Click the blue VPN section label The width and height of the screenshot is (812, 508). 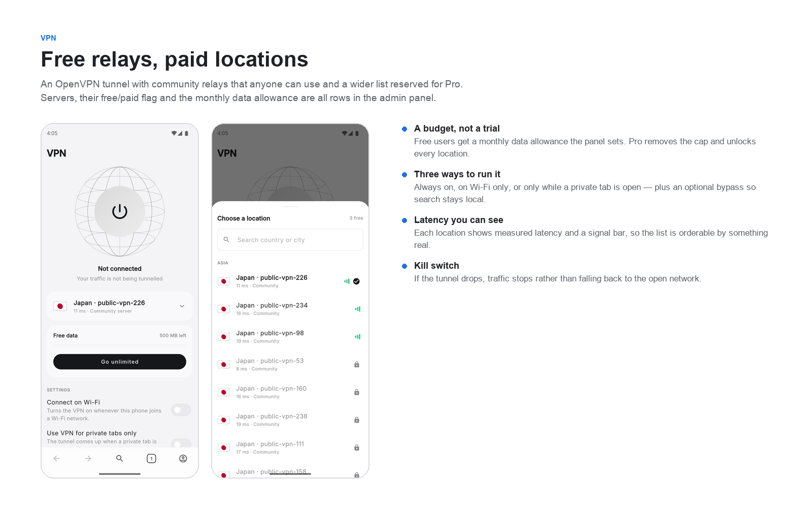48,38
